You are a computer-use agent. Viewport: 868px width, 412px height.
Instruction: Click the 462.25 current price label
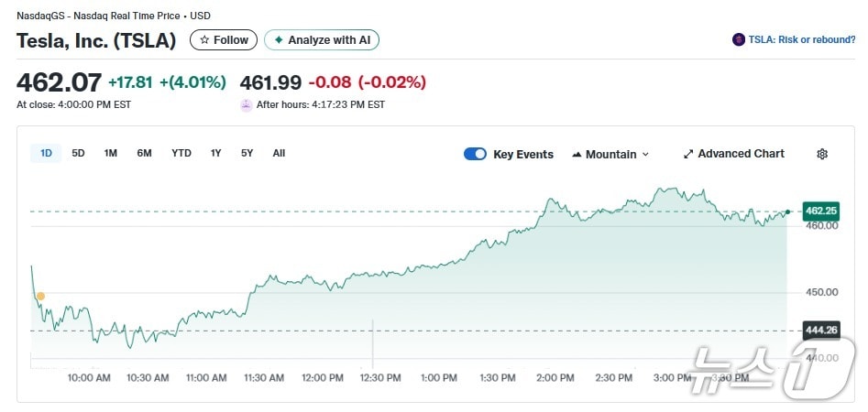click(820, 211)
